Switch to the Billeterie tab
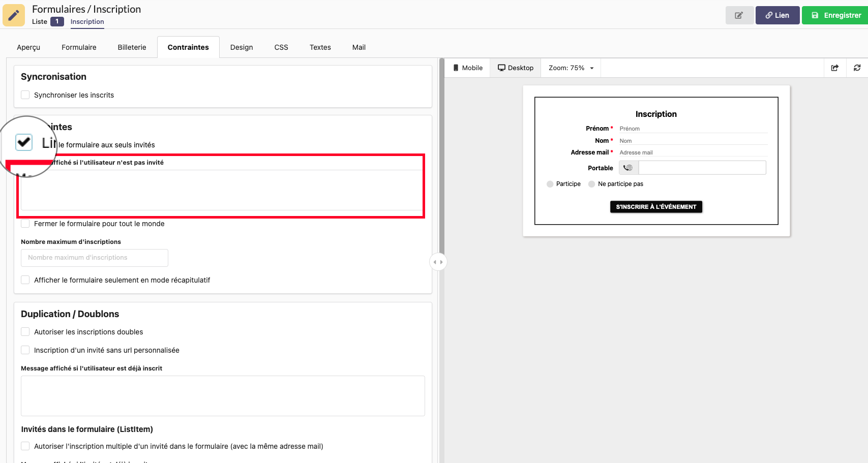 tap(132, 47)
